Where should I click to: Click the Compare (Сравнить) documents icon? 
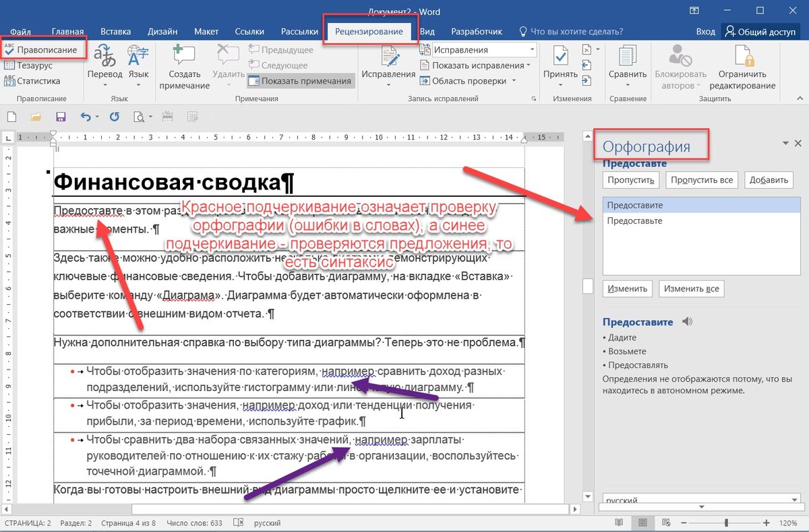coord(627,57)
